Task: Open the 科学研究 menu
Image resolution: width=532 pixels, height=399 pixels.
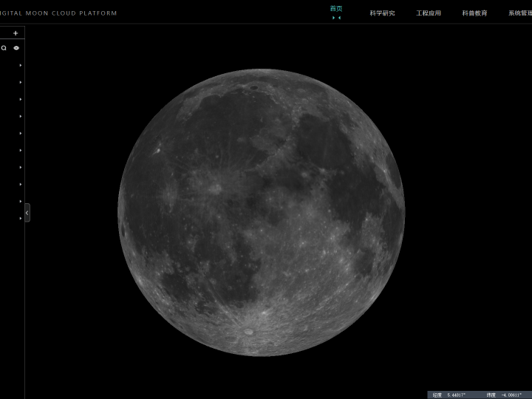Action: coord(382,13)
